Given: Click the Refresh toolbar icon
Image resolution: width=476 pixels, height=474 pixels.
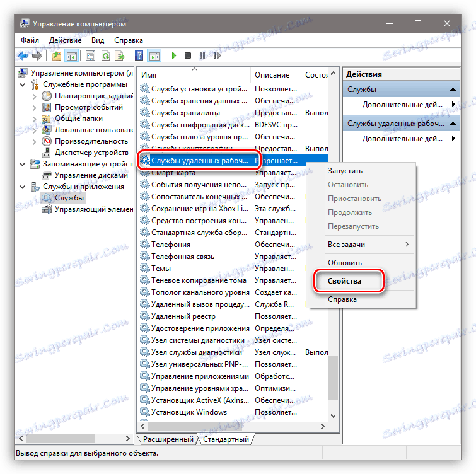Looking at the screenshot, I should click(105, 55).
